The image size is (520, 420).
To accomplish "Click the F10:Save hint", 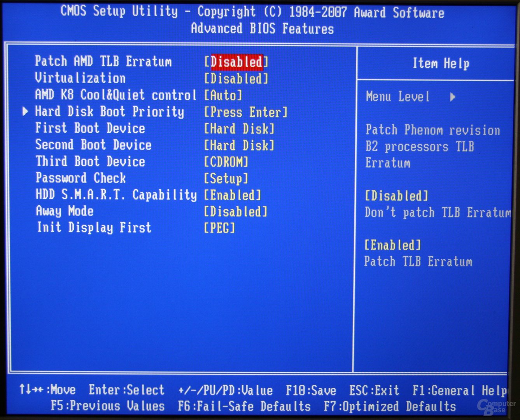I will click(x=311, y=390).
